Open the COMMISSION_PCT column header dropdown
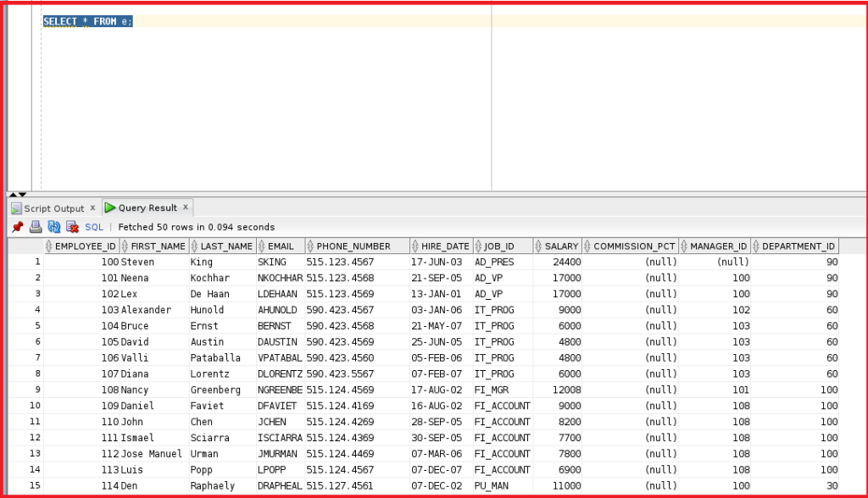This screenshot has height=498, width=868. pyautogui.click(x=587, y=246)
